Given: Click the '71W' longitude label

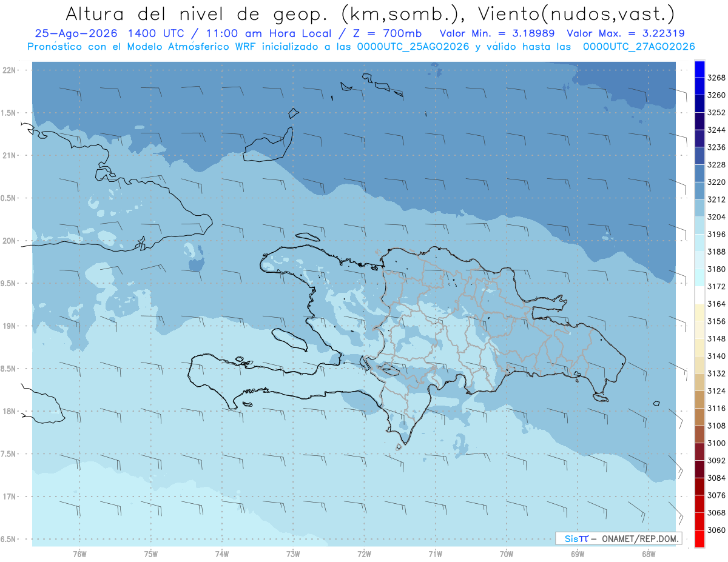Looking at the screenshot, I should point(435,554).
